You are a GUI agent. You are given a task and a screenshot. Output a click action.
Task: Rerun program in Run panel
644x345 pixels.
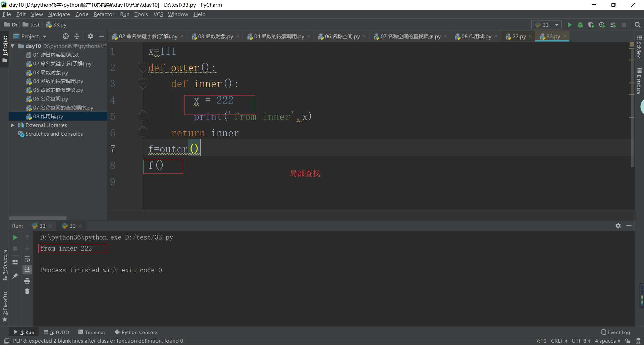tap(15, 237)
